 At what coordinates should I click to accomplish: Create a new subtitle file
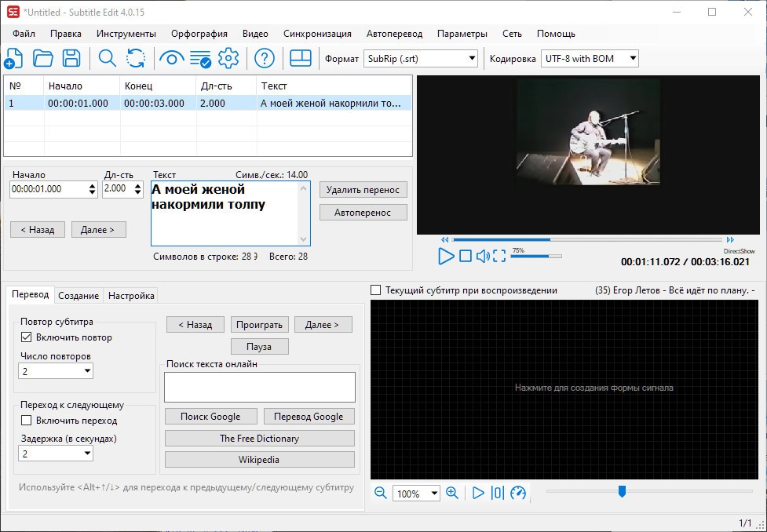coord(13,58)
